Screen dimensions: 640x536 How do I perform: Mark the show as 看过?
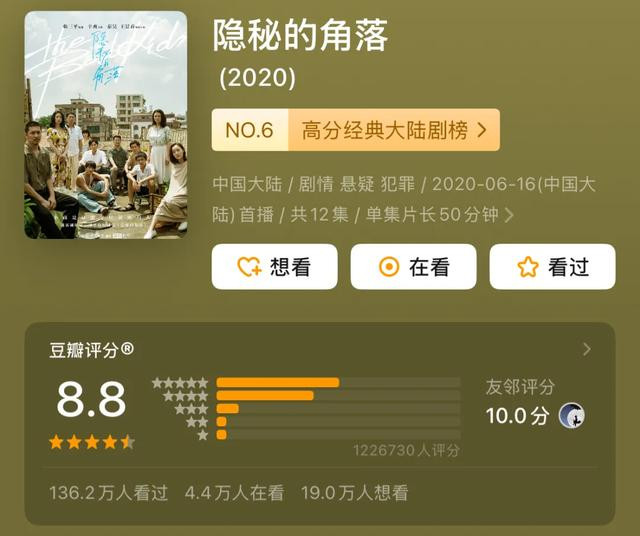point(552,267)
